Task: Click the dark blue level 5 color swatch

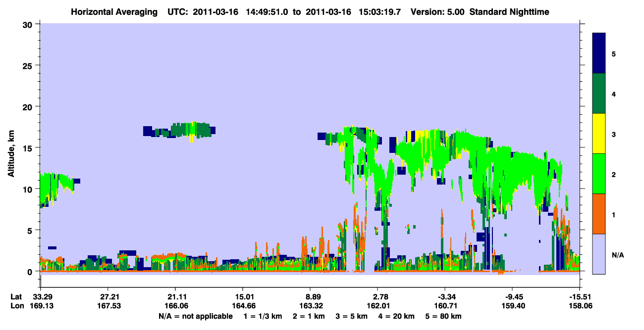Action: pyautogui.click(x=599, y=53)
